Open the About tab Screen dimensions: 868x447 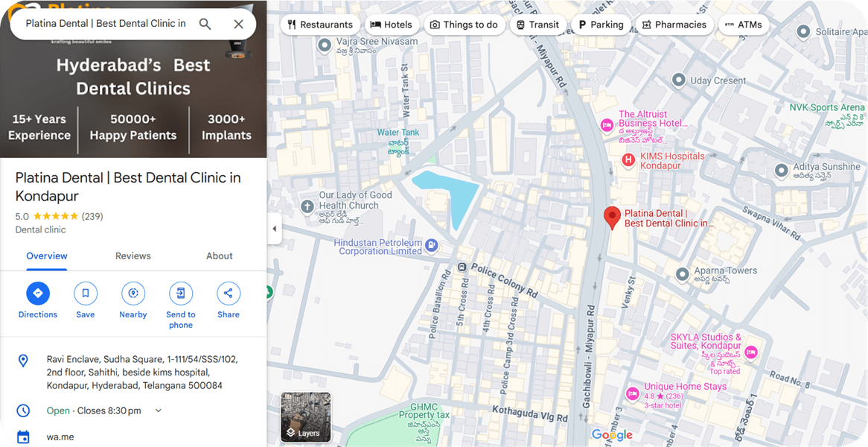(x=220, y=256)
